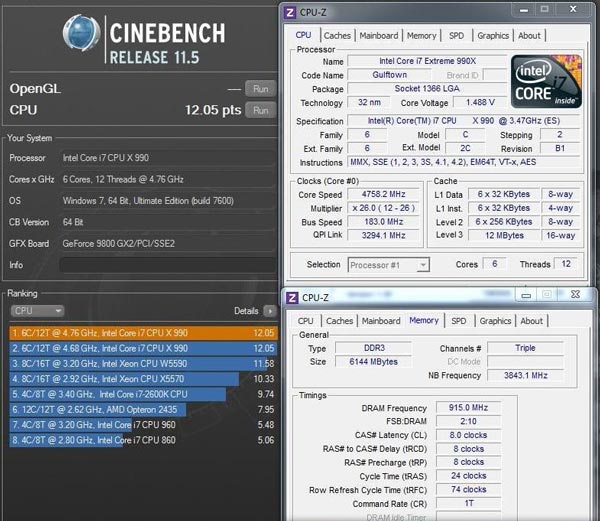Switch to Graphics tab in bottom CPU-Z window
The image size is (600, 521).
pos(495,321)
